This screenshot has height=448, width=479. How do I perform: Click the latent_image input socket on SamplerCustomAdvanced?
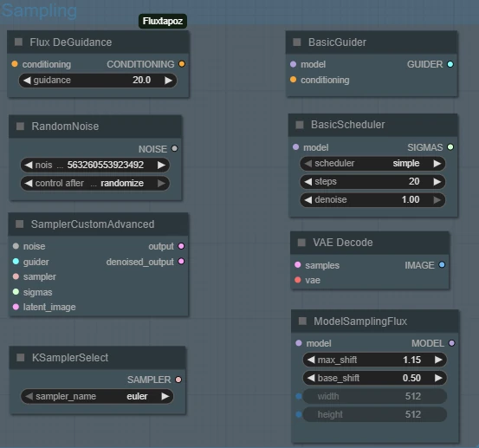[x=16, y=307]
